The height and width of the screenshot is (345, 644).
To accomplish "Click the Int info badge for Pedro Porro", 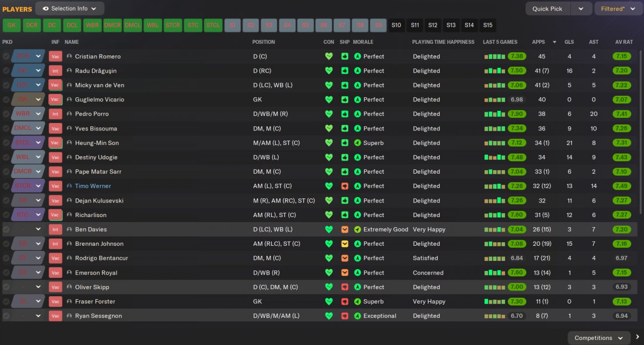I will pyautogui.click(x=55, y=114).
